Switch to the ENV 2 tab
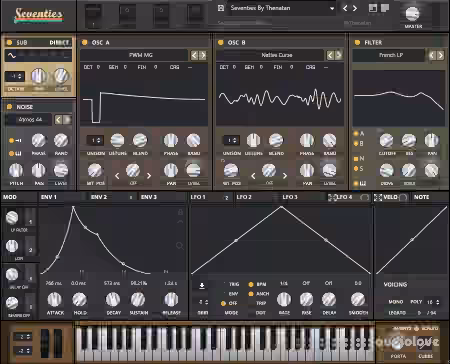Image resolution: width=450 pixels, height=364 pixels. click(99, 197)
